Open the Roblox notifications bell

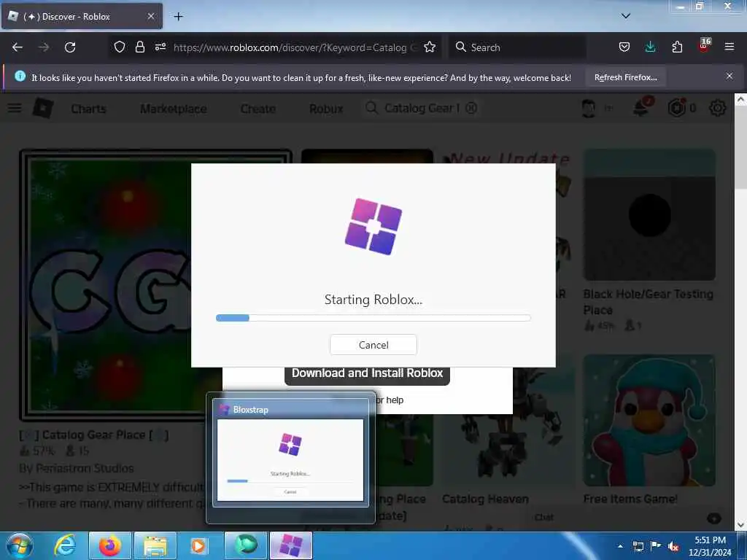641,109
